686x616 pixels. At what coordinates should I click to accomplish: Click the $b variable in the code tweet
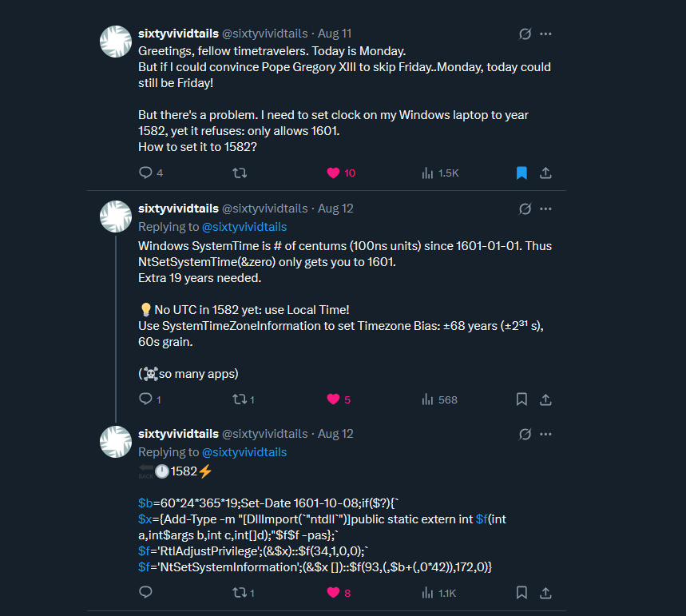(x=145, y=503)
